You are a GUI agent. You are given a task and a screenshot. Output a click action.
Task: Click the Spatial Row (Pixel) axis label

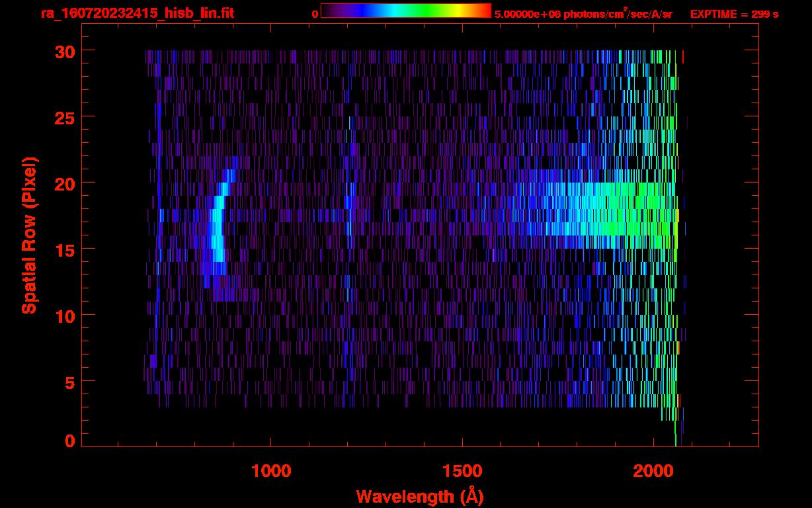click(30, 235)
